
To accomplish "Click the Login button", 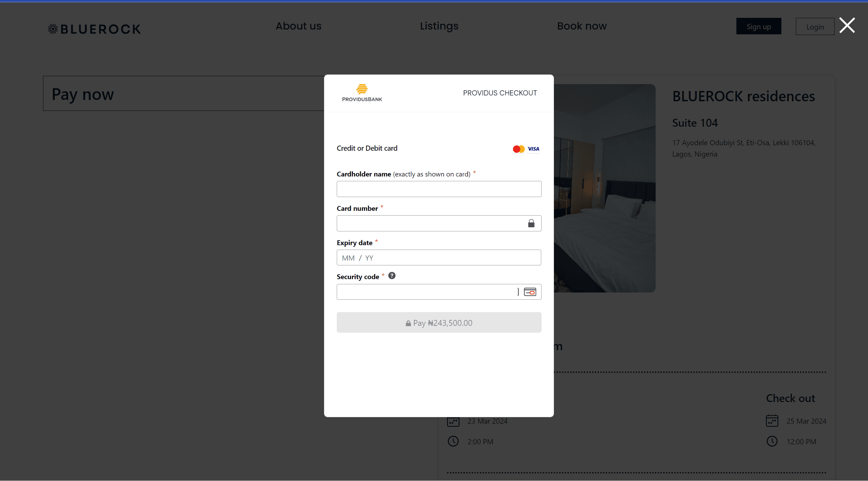I will (815, 26).
